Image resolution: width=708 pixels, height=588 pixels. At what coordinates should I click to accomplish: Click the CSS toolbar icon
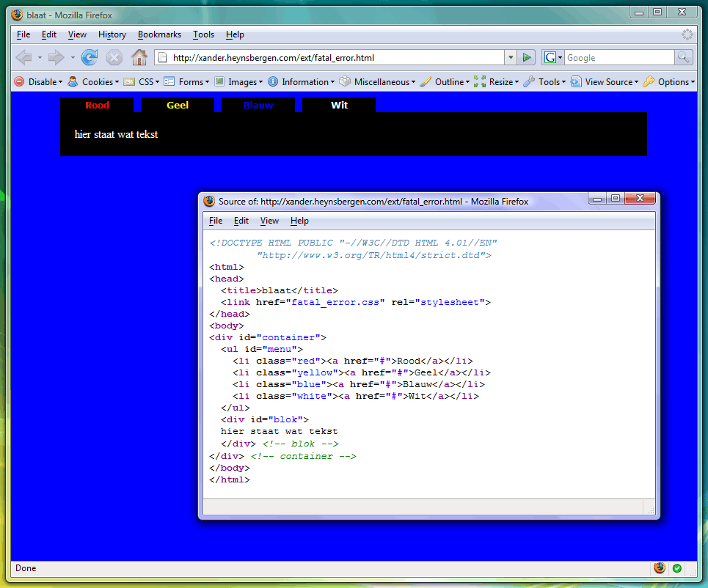coord(129,81)
